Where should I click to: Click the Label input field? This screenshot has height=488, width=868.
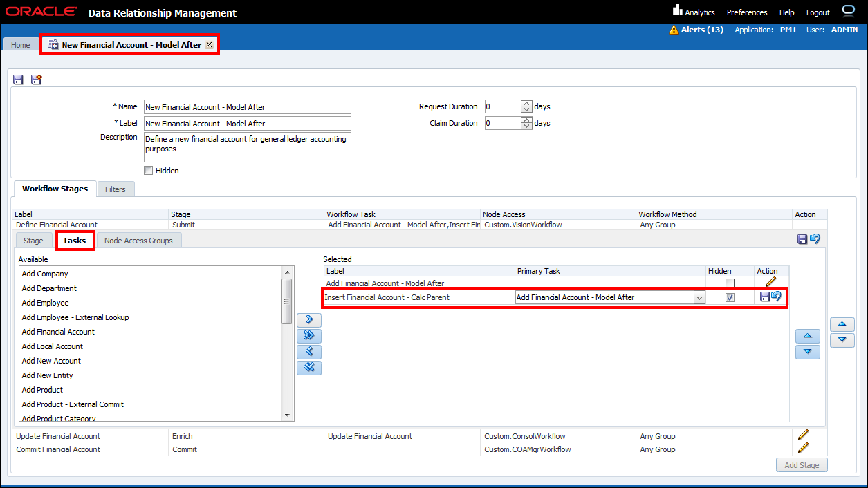[x=247, y=124]
